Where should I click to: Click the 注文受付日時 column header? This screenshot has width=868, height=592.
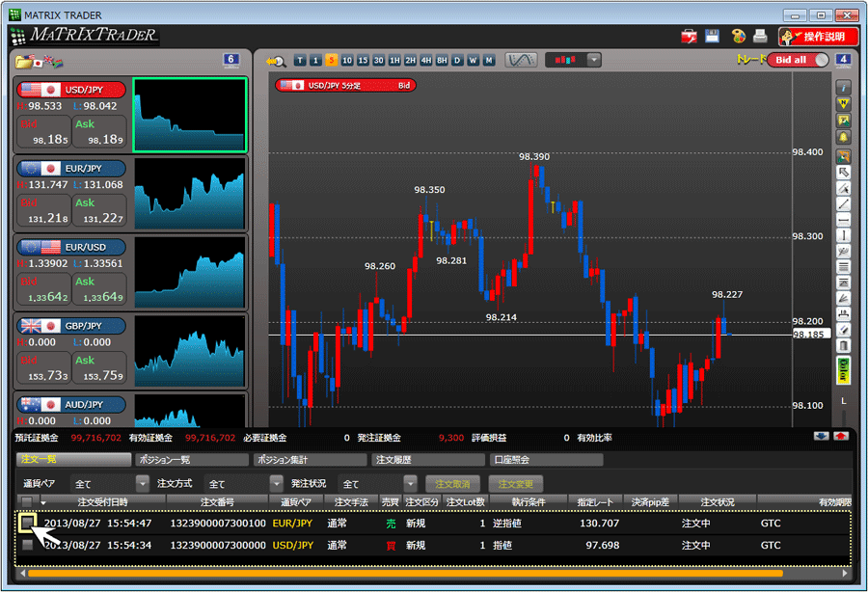pyautogui.click(x=103, y=502)
